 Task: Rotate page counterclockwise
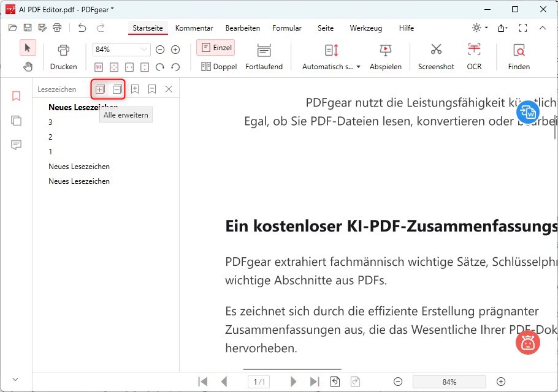[x=175, y=67]
